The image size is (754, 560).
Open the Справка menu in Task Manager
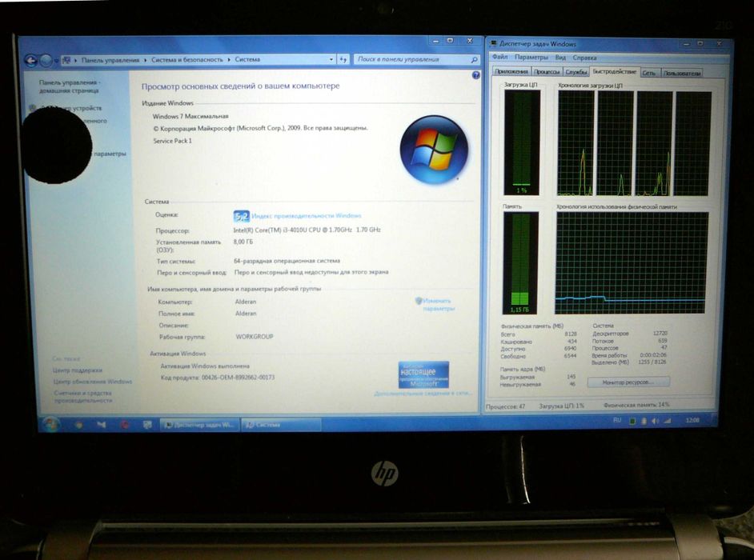click(584, 58)
